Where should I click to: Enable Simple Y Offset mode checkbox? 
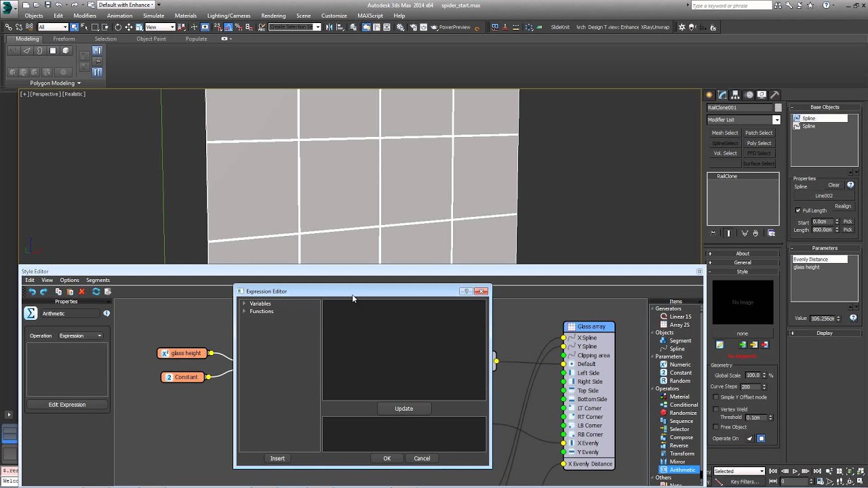[x=715, y=397]
